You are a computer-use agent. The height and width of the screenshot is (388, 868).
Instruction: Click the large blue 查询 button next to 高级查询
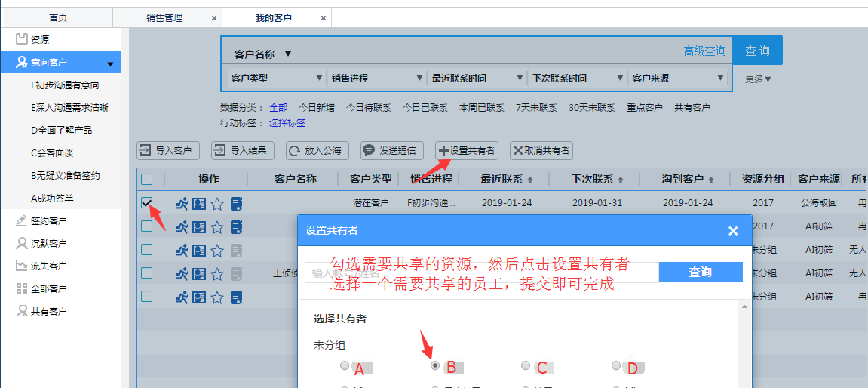tap(757, 51)
